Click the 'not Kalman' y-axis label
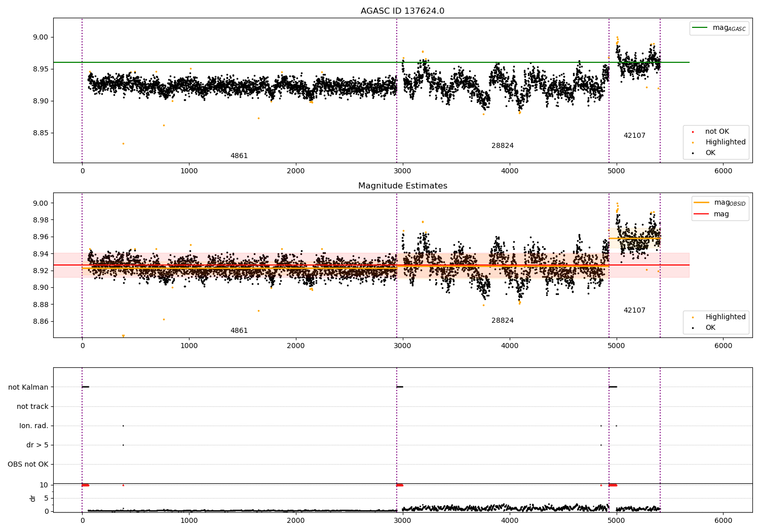760x532 pixels. pyautogui.click(x=28, y=388)
